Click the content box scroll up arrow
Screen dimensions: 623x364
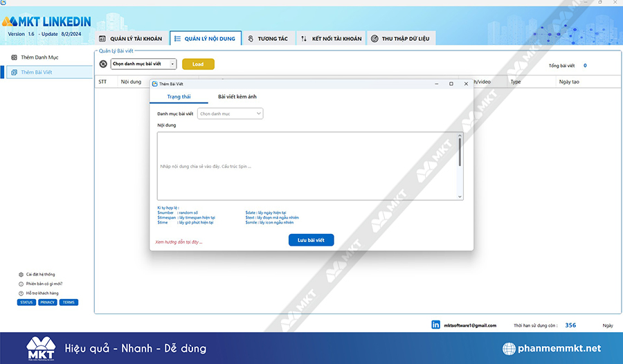click(x=460, y=136)
